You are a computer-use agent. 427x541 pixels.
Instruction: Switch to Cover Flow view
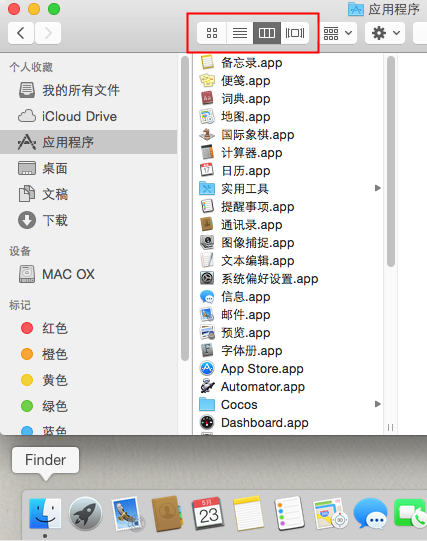(x=295, y=33)
